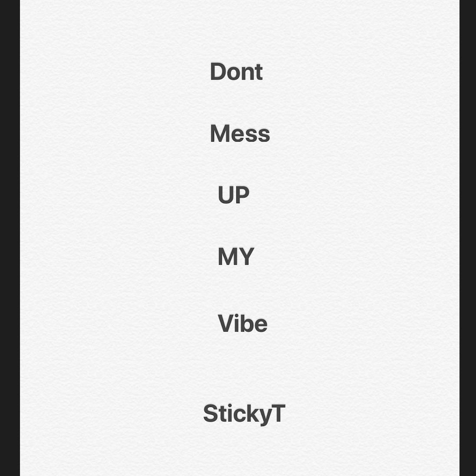Click the capital M in "Mess"
The image size is (476, 476).
click(x=220, y=133)
